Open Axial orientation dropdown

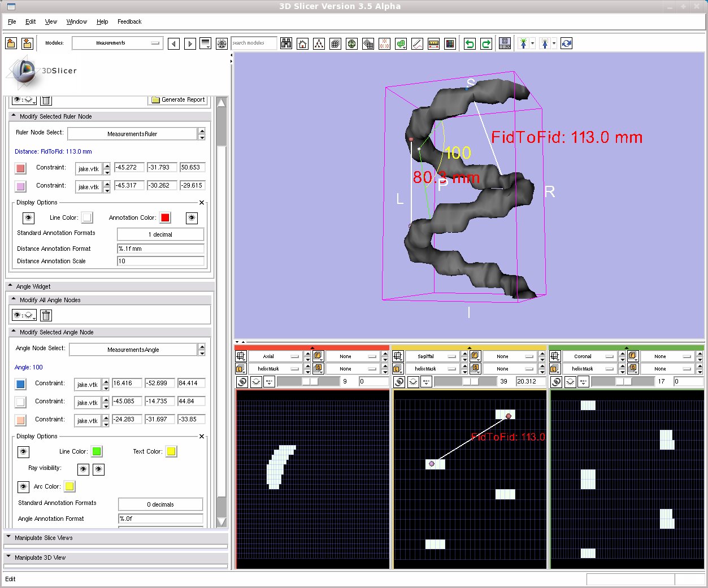tap(275, 356)
